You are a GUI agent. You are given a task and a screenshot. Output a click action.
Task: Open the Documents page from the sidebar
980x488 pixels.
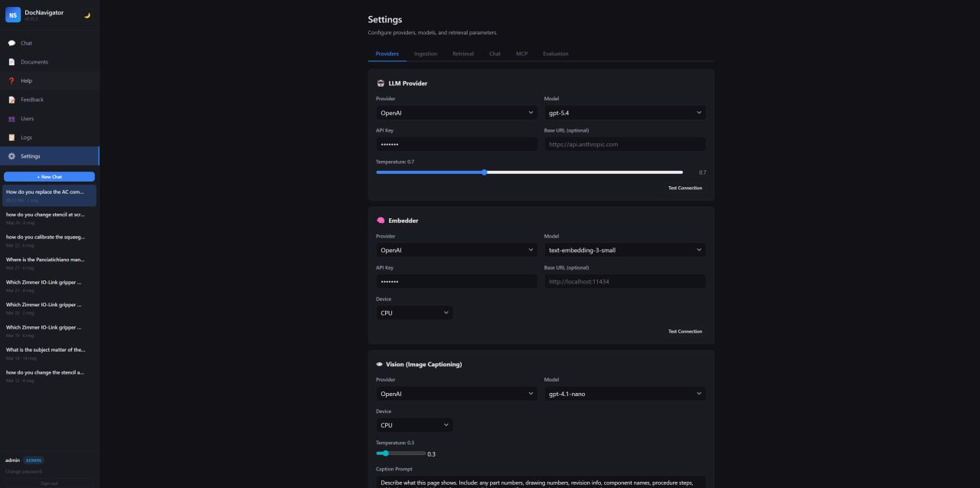click(x=50, y=62)
